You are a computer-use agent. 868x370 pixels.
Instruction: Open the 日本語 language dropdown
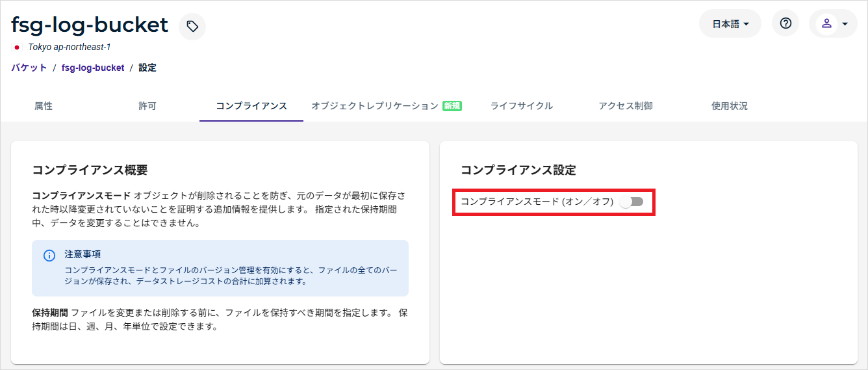pyautogui.click(x=730, y=24)
